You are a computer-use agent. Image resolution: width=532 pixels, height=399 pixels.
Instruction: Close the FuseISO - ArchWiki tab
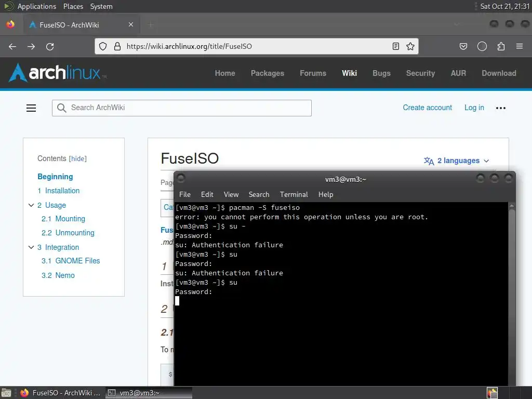pyautogui.click(x=131, y=24)
